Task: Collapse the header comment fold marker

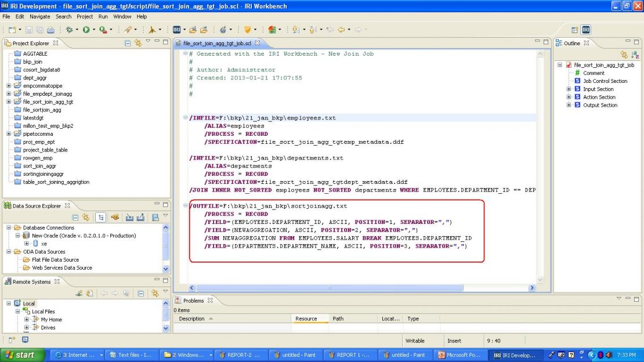Action: click(186, 53)
